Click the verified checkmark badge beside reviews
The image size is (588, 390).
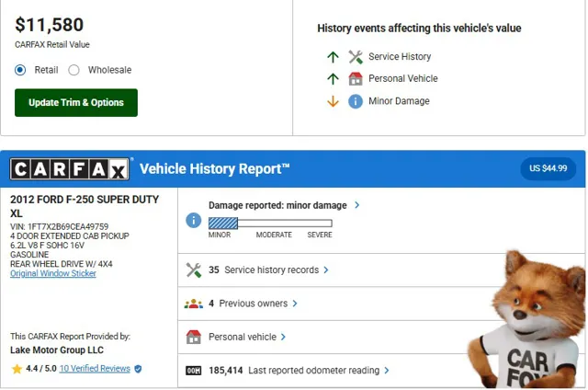coord(138,369)
